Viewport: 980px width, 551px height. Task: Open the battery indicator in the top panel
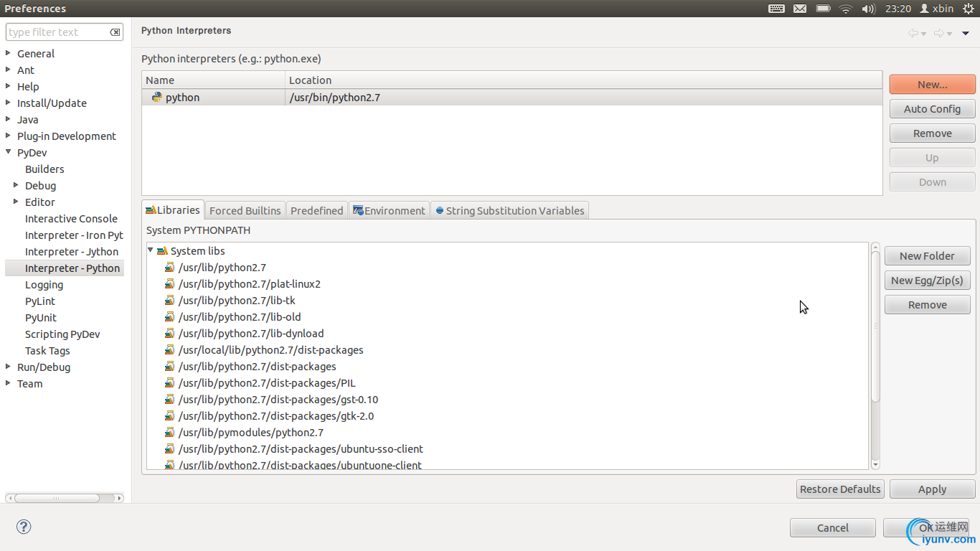pos(823,9)
